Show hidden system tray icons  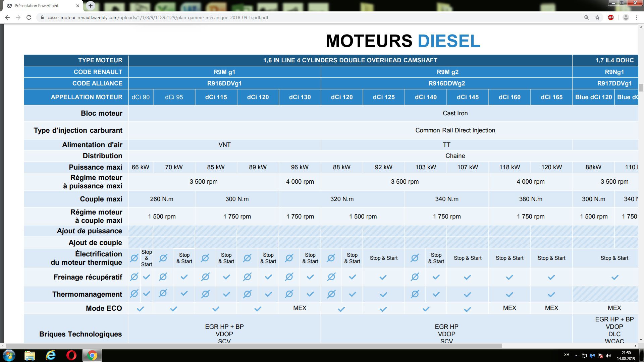pos(576,356)
